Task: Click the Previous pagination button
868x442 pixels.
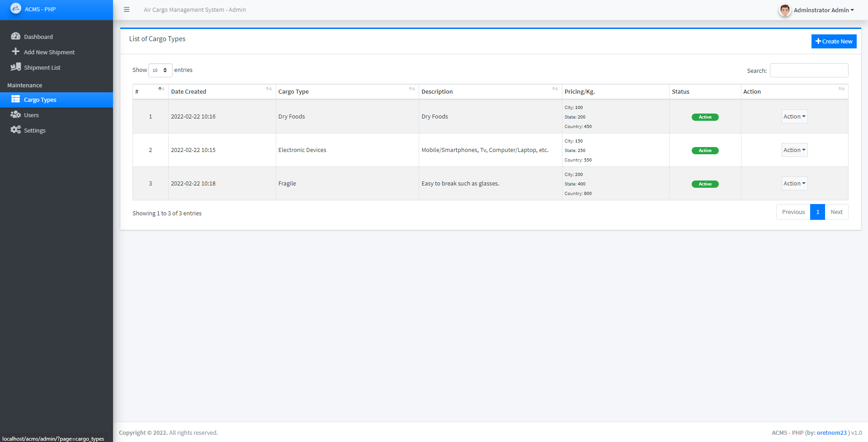Action: [793, 212]
